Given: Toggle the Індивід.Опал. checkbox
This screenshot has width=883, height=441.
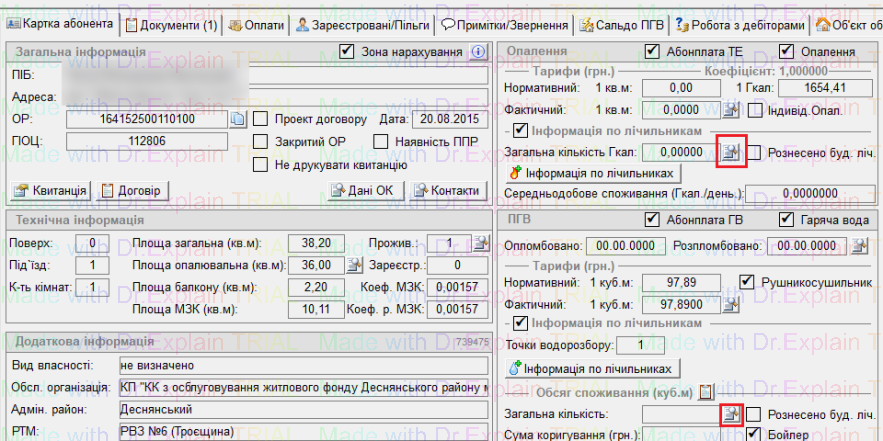Looking at the screenshot, I should pyautogui.click(x=755, y=110).
